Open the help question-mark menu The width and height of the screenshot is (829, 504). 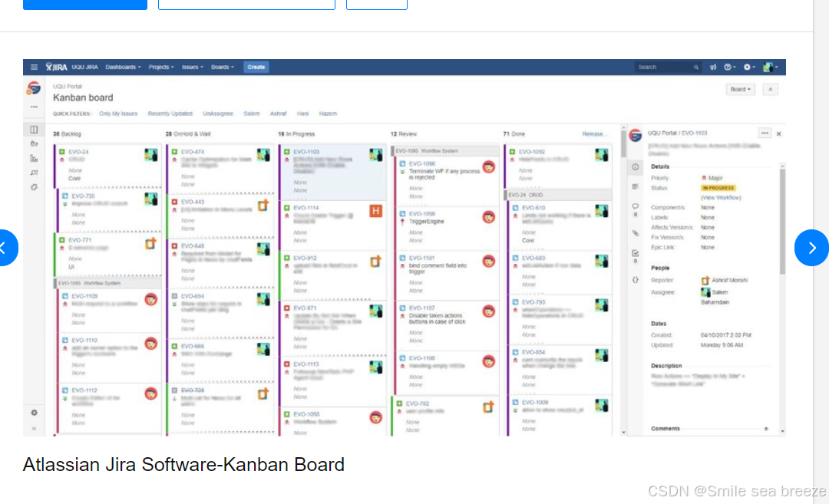tap(730, 67)
